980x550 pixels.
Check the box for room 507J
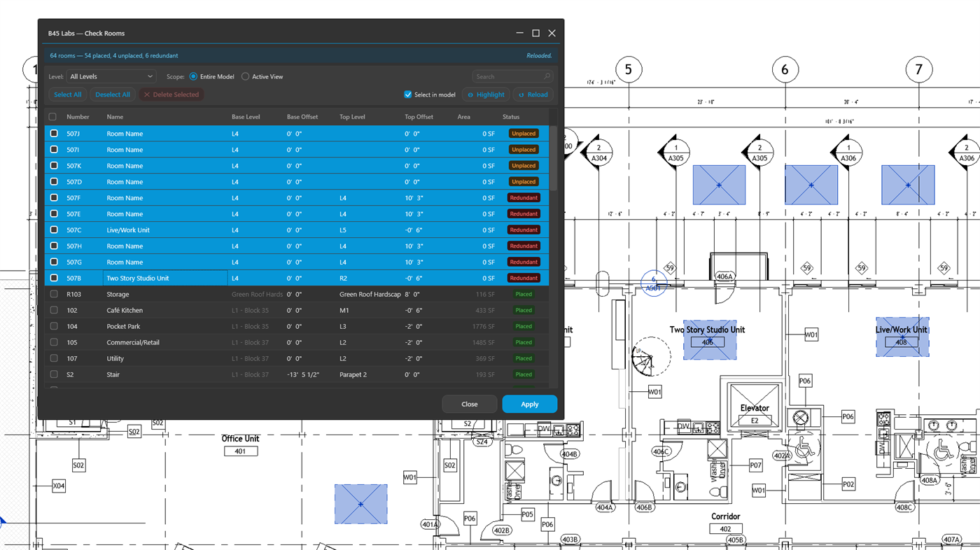coord(54,134)
